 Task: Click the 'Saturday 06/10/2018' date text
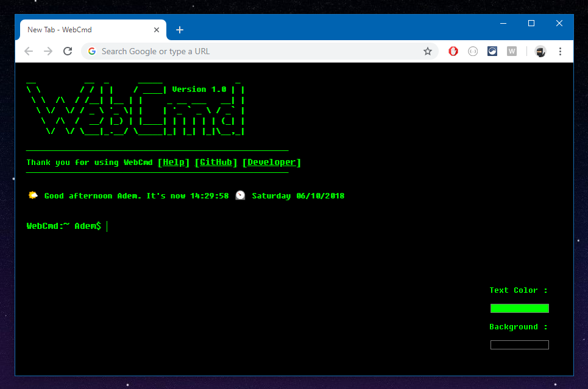298,196
